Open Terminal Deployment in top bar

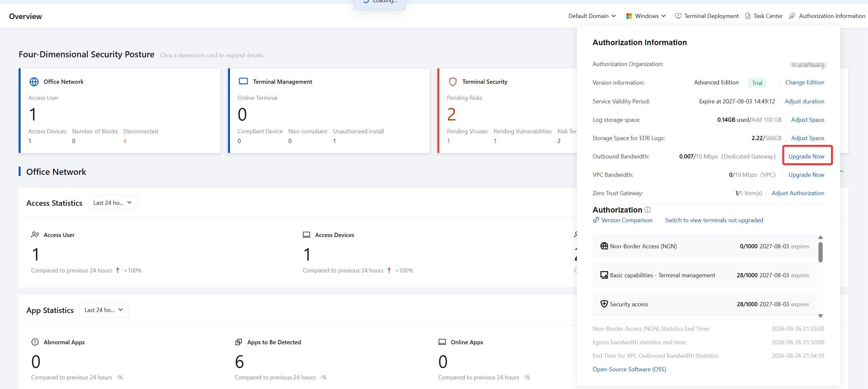707,16
